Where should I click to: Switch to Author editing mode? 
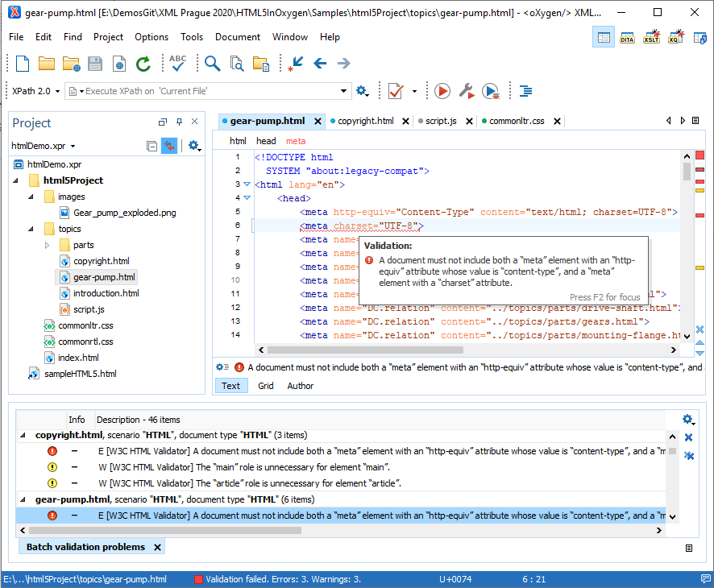coord(300,386)
